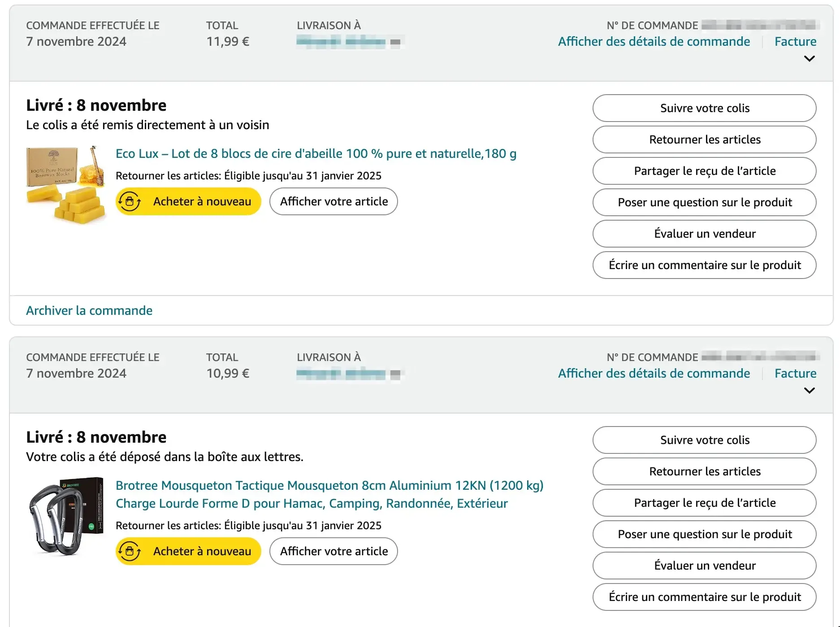Screen dimensions: 840x627
Task: Click the reorder icon beside the beeswax product
Action: 130,201
